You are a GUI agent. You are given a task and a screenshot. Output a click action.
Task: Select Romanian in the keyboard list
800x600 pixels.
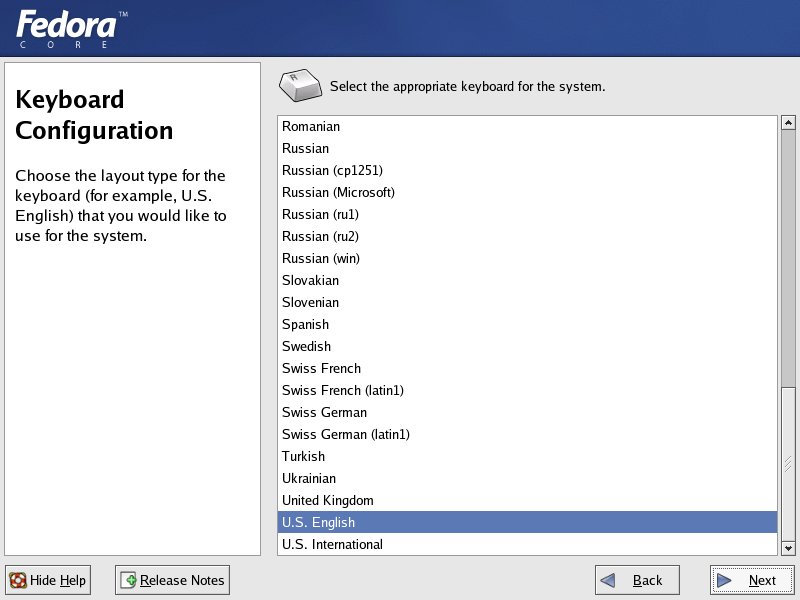[311, 126]
